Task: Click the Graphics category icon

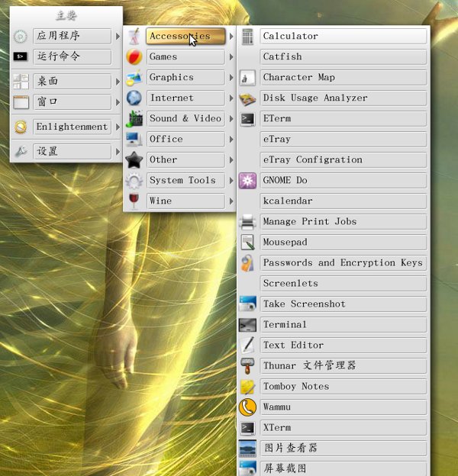Action: pos(134,78)
